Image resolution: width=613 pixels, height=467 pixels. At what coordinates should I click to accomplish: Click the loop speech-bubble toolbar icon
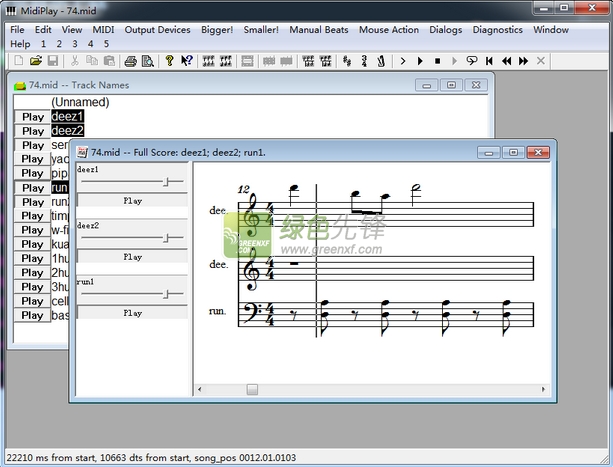click(x=472, y=61)
